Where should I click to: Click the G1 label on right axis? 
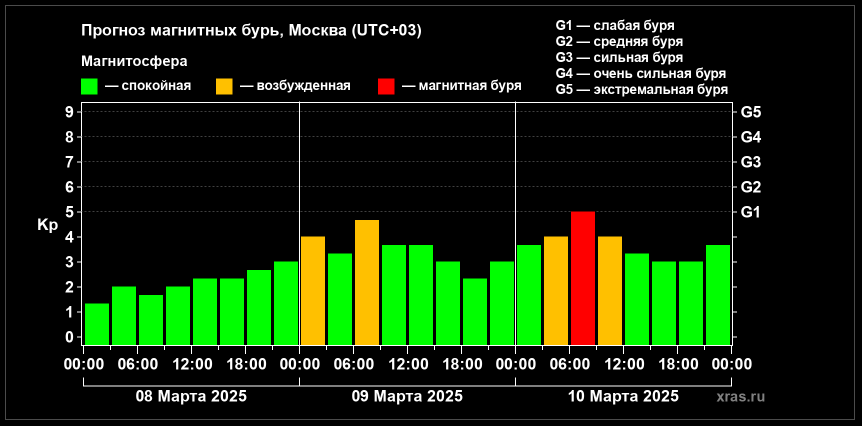coord(751,212)
